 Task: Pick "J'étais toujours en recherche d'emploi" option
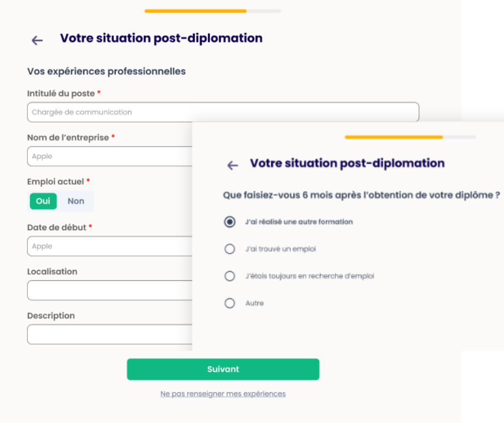230,276
